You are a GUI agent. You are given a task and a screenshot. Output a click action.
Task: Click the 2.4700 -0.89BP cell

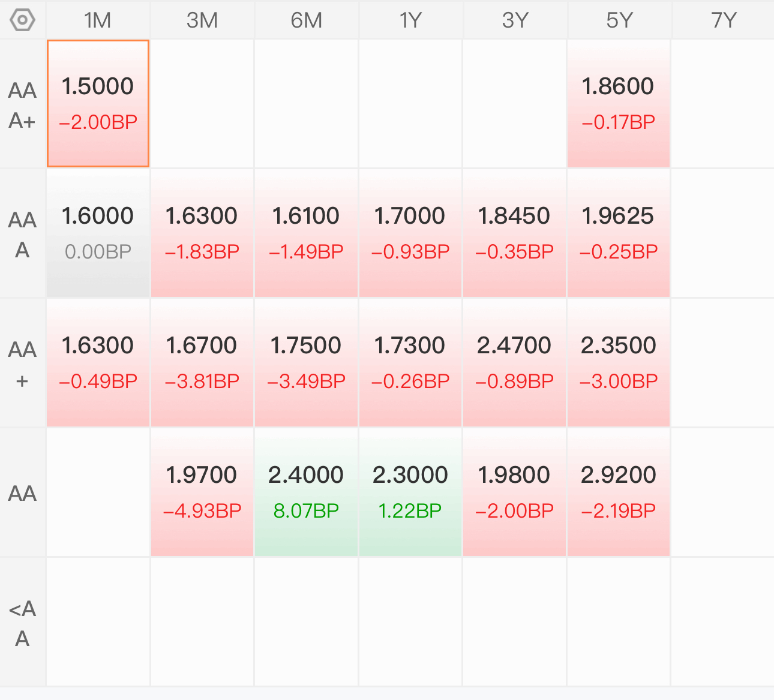coord(514,363)
